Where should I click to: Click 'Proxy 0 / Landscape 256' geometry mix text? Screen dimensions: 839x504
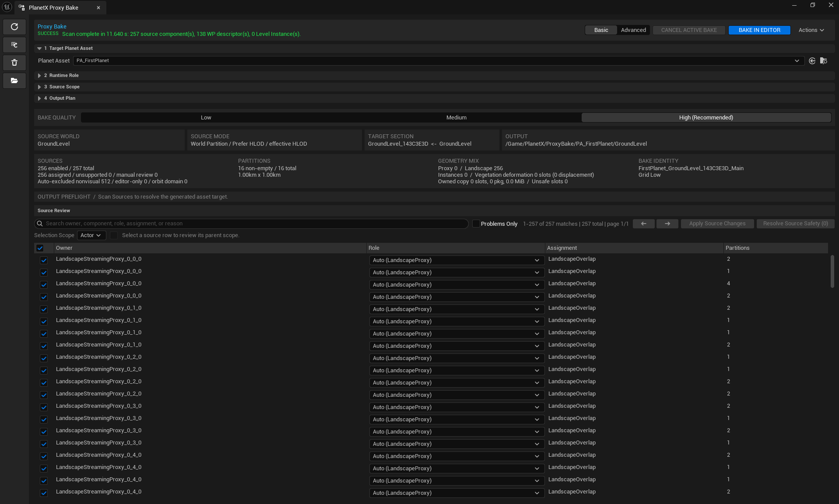[x=470, y=168]
